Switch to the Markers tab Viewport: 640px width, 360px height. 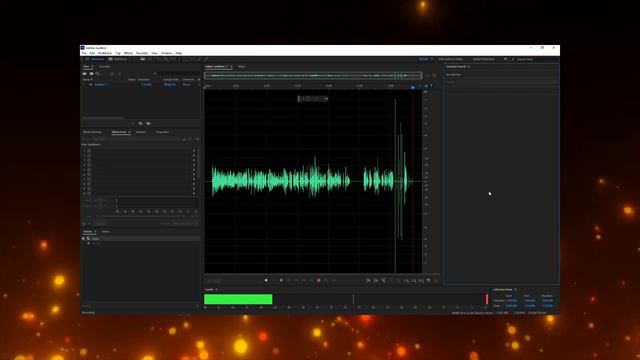point(141,132)
